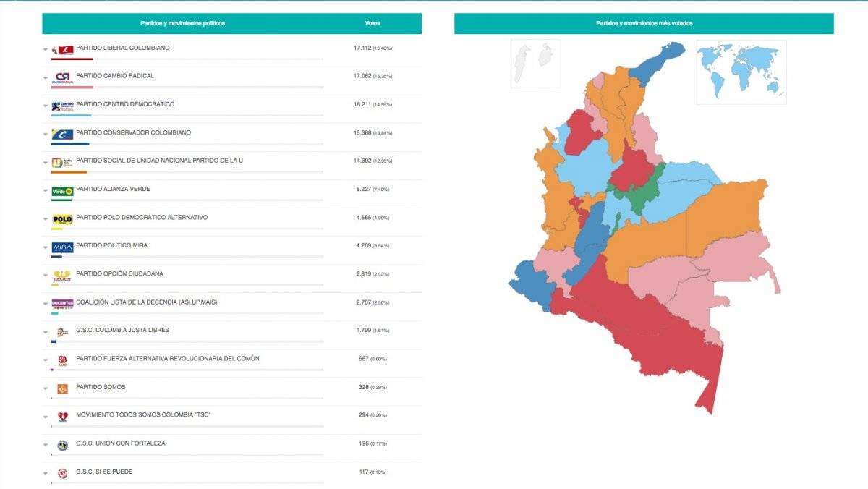Screen dimensions: 868x489
Task: Expand the Partido Centro Democrático row
Action: click(x=45, y=106)
